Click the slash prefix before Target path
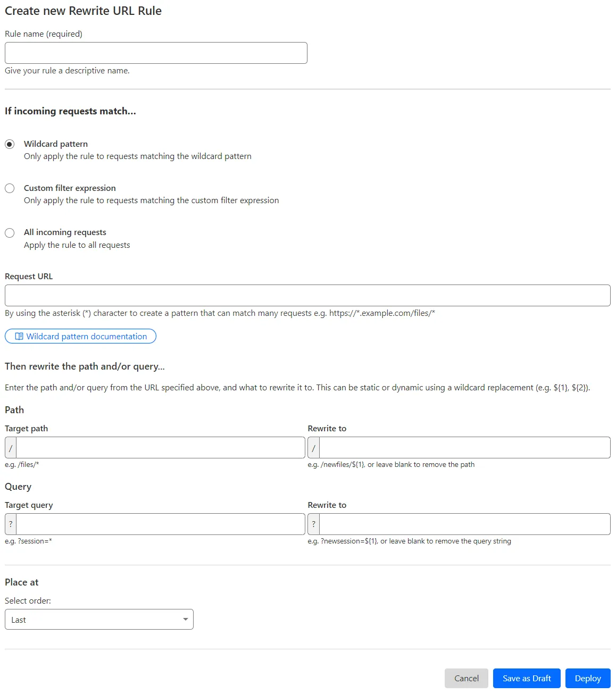The width and height of the screenshot is (616, 694). pyautogui.click(x=10, y=447)
